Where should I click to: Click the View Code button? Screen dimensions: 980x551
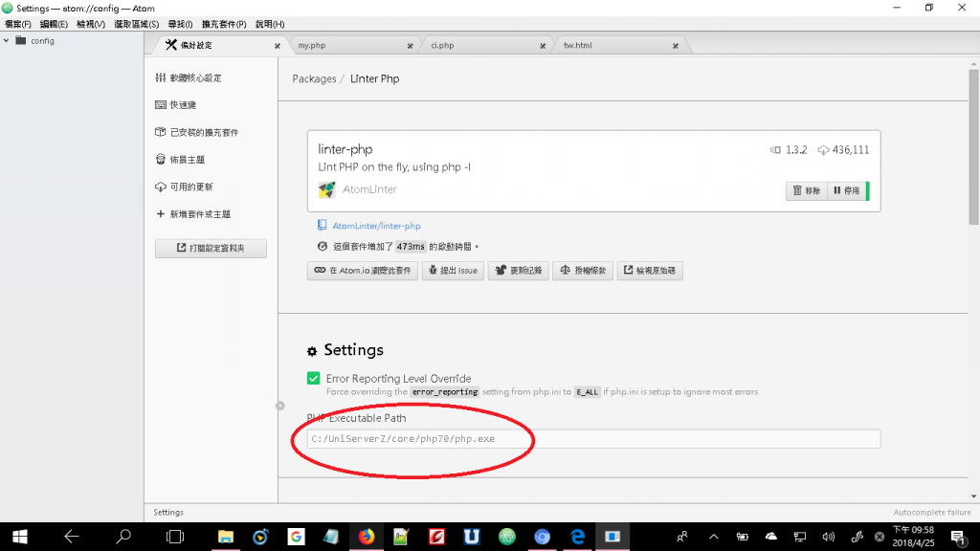click(650, 271)
